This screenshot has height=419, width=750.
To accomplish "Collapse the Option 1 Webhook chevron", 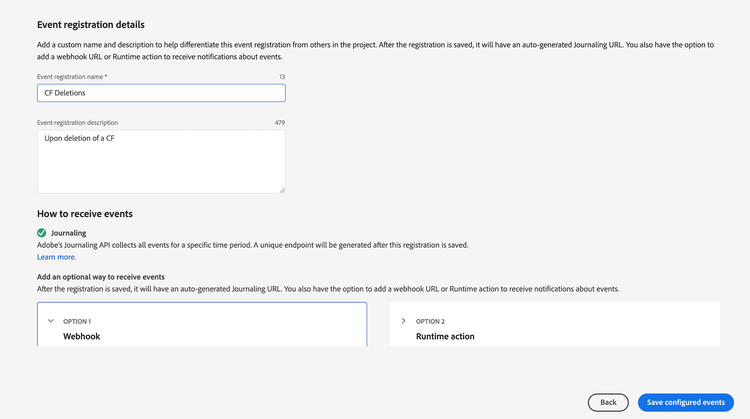I will click(x=51, y=321).
